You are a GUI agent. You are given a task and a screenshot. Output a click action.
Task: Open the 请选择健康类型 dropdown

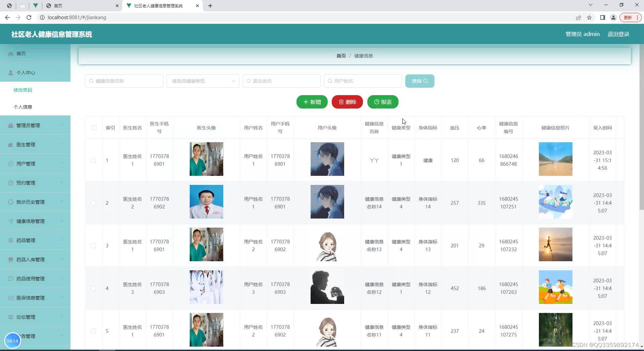203,81
